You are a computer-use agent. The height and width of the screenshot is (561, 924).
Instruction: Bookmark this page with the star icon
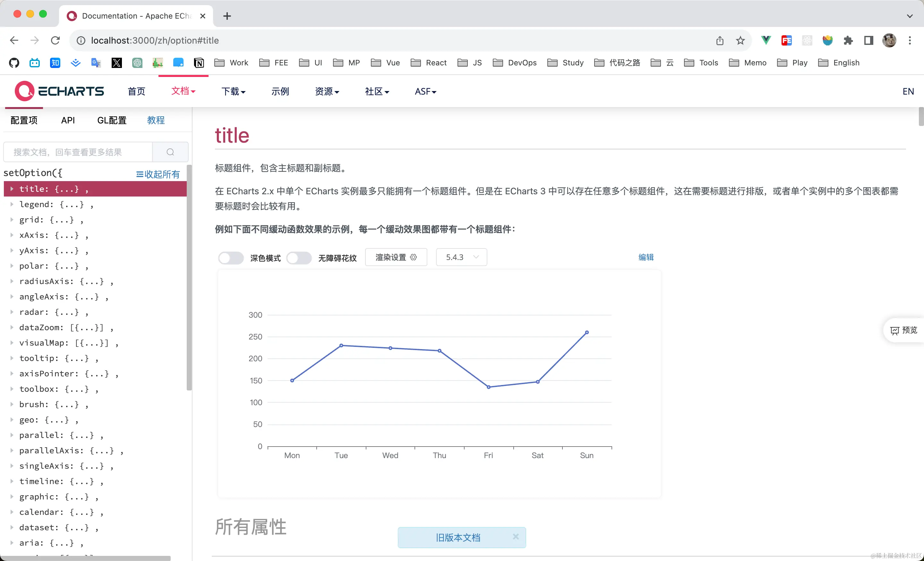click(x=740, y=40)
